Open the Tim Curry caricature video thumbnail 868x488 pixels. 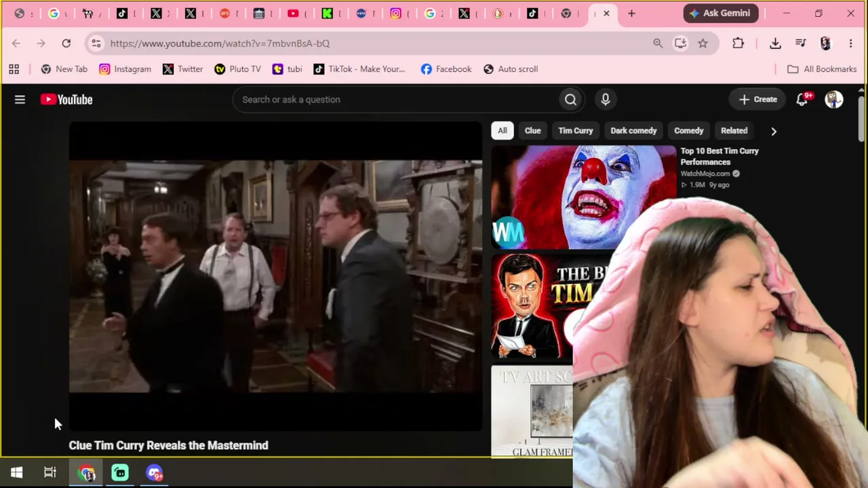click(533, 307)
